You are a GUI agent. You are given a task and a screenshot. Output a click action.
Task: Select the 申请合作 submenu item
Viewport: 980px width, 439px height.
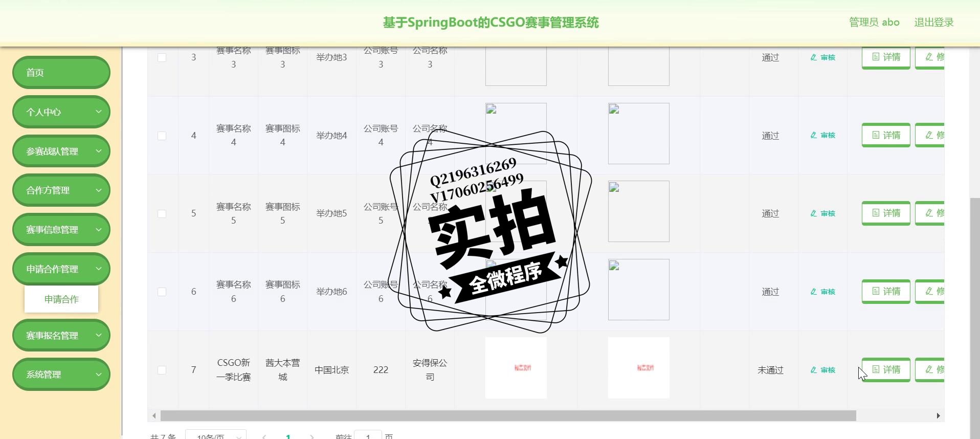point(61,299)
